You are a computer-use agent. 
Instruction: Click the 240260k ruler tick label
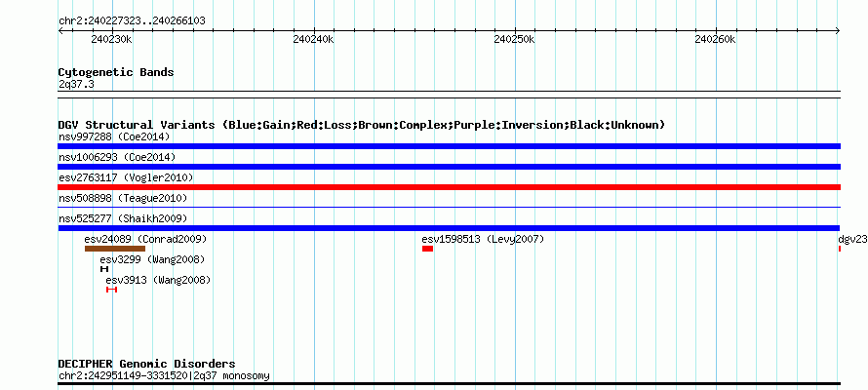coord(716,39)
